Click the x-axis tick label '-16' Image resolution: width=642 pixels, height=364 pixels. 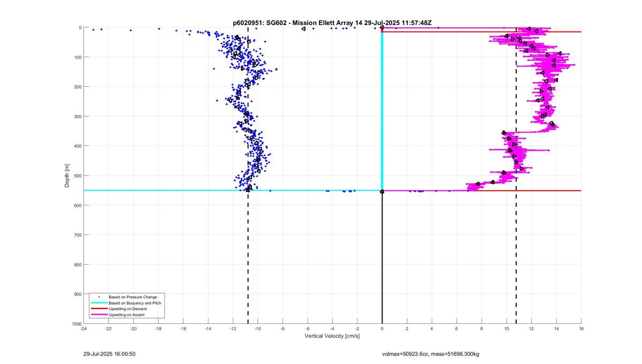point(183,329)
